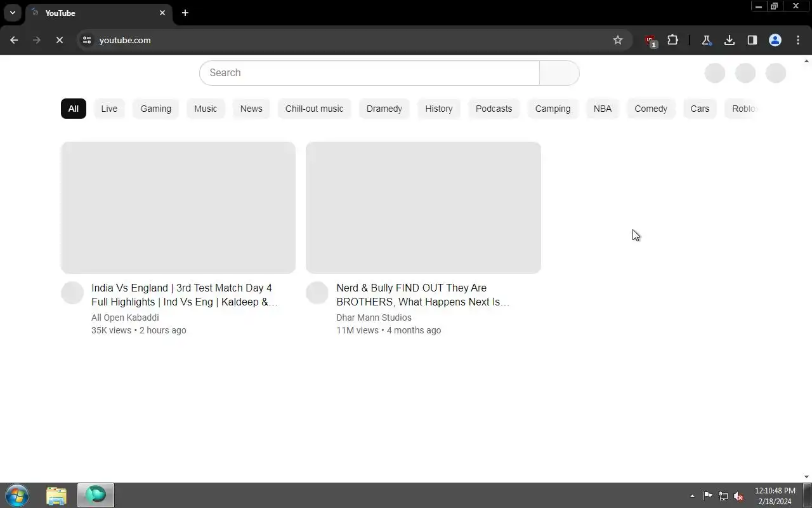
Task: Stop loading the page
Action: click(60, 40)
